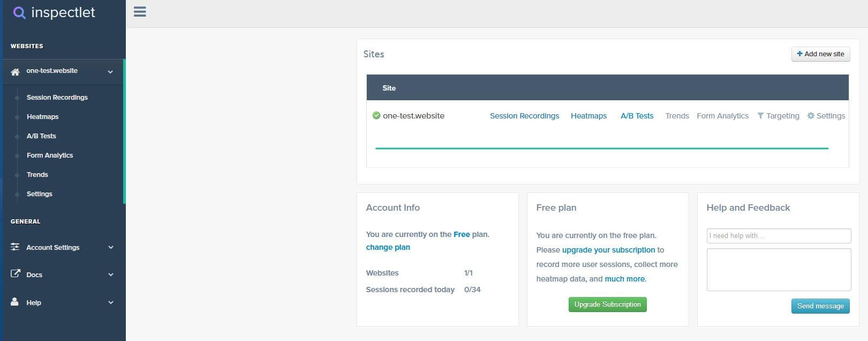This screenshot has width=868, height=341.
Task: Click the Docs external link icon
Action: [15, 274]
